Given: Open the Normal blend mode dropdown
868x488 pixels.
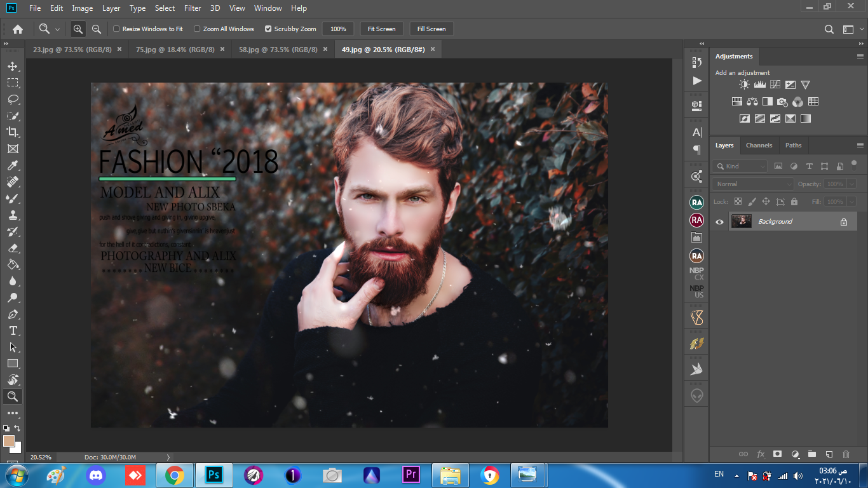Looking at the screenshot, I should pos(753,184).
